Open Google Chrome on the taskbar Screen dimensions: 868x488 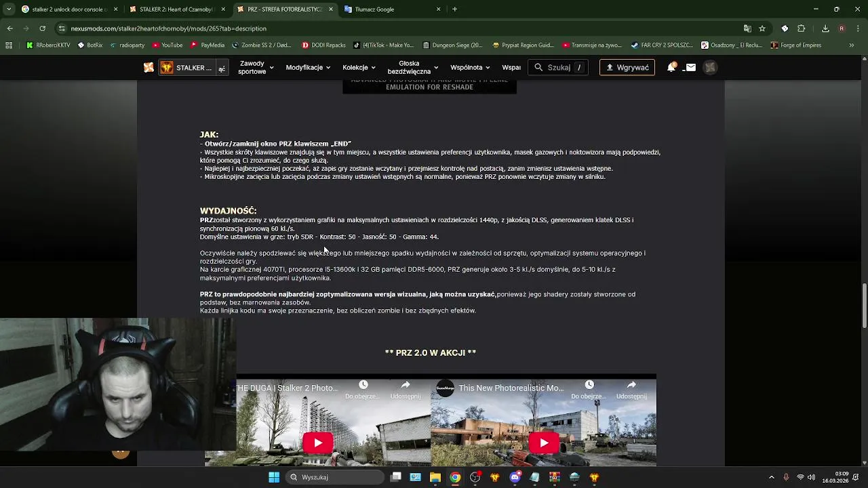(455, 477)
